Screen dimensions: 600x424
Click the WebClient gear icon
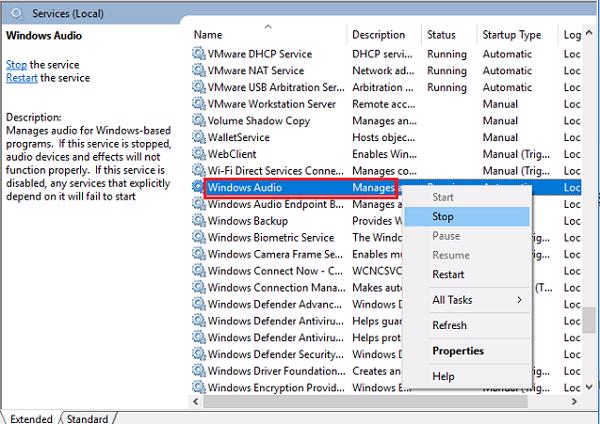(199, 154)
